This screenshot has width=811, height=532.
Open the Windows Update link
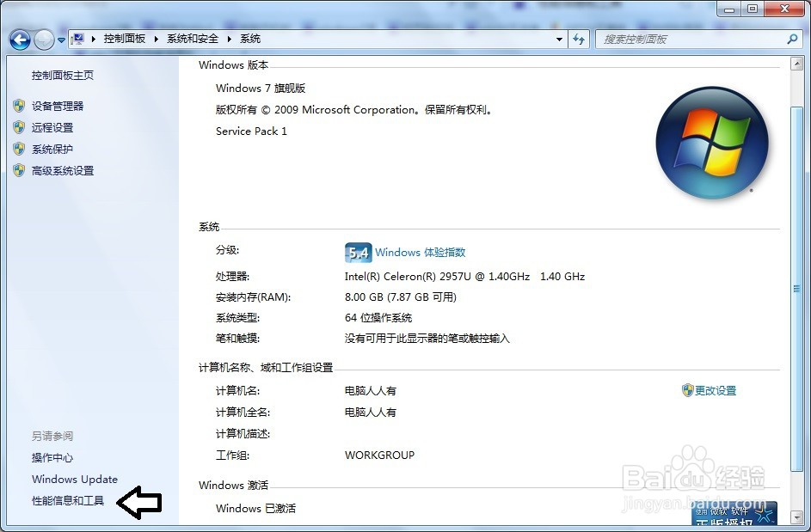(x=73, y=479)
